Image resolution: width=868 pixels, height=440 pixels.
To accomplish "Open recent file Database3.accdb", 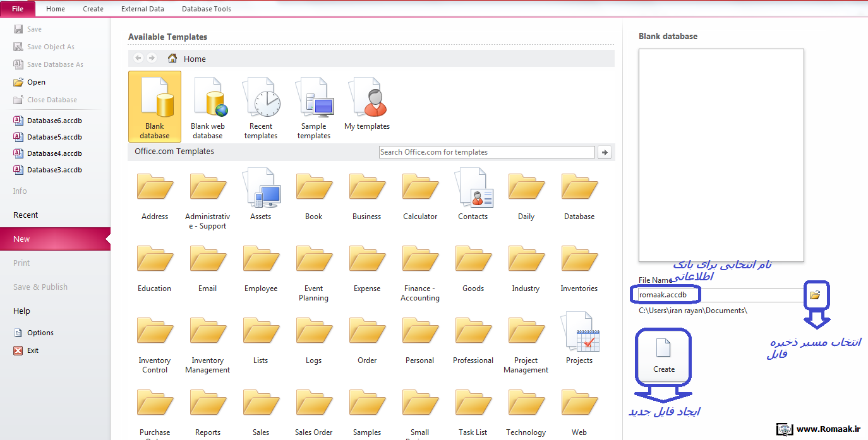I will tap(48, 170).
